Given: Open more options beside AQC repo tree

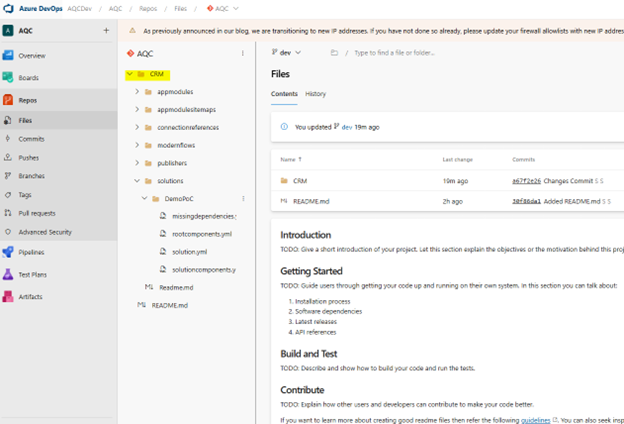Looking at the screenshot, I should 243,53.
